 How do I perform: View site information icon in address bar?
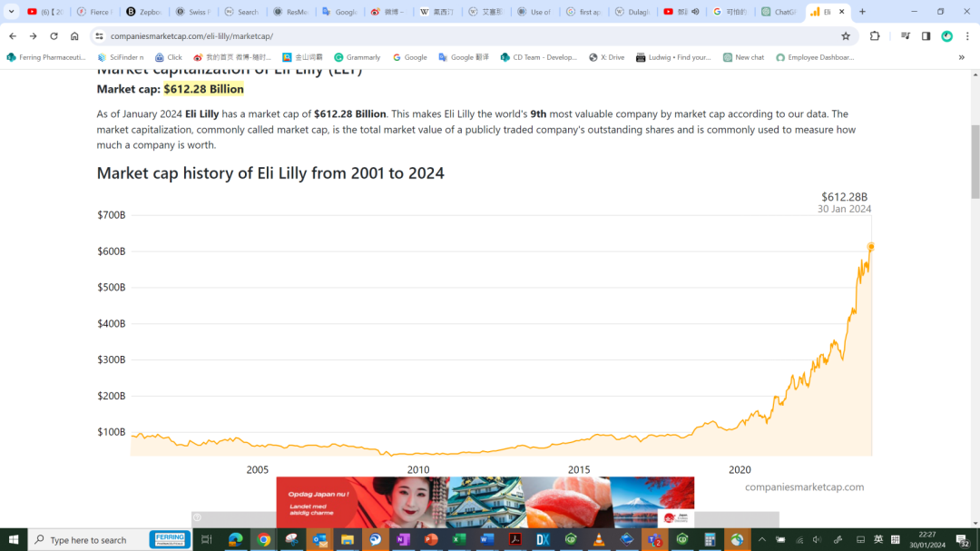[x=100, y=36]
